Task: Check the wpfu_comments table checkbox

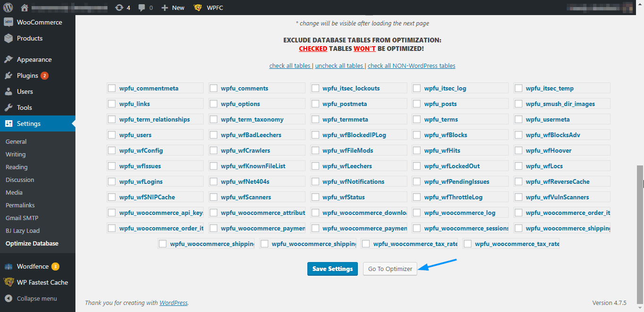Action: [214, 88]
